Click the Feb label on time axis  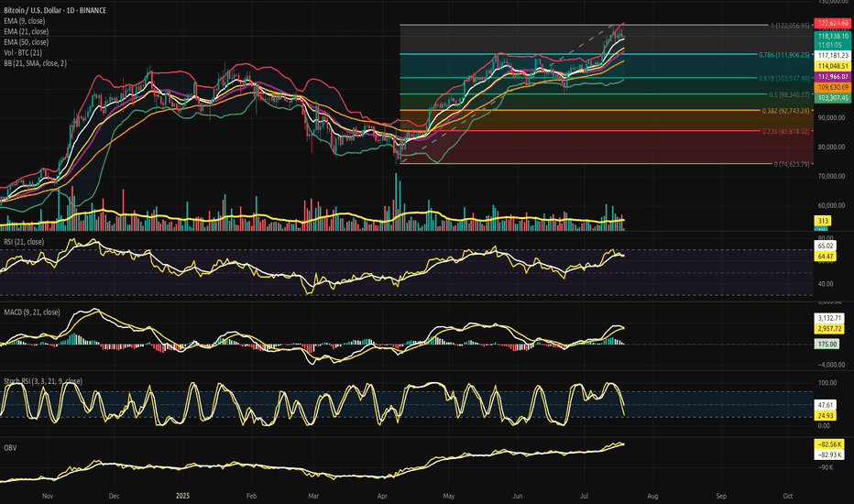[x=251, y=497]
